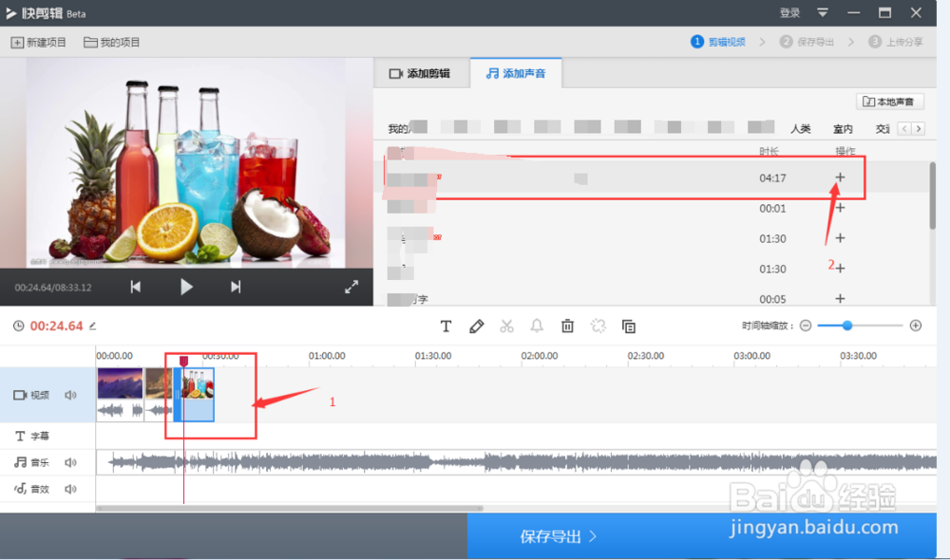
Task: Click the timeline horizontal scrollbar
Action: coord(290,509)
